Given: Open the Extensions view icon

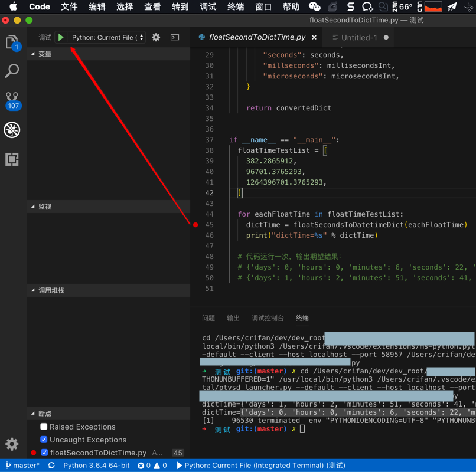Looking at the screenshot, I should [12, 159].
